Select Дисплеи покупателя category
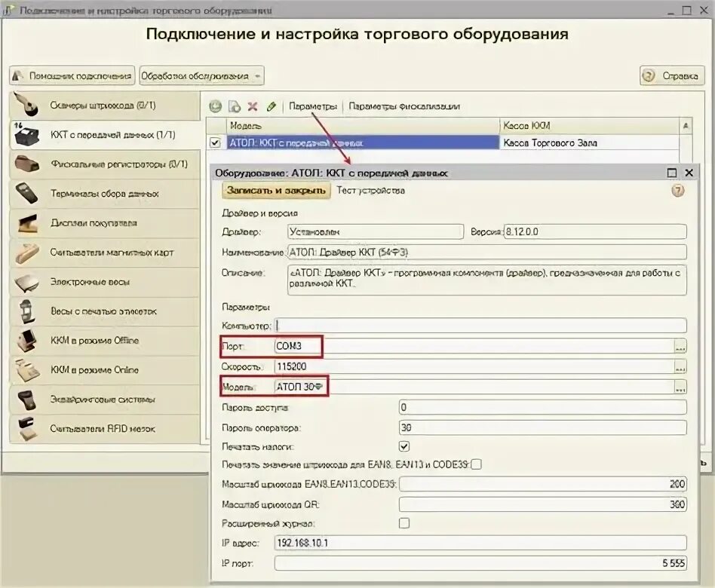Screen dimensions: 715x588 click(x=104, y=223)
